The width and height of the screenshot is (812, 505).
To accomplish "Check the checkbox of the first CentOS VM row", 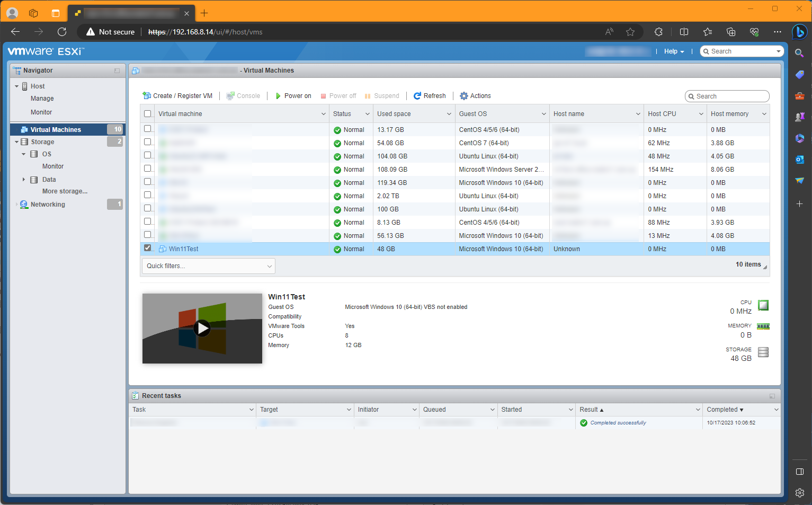I will coord(147,129).
